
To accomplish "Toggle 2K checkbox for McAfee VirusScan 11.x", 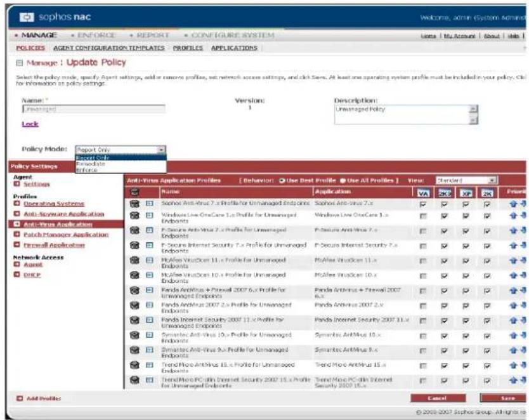I will 487,261.
